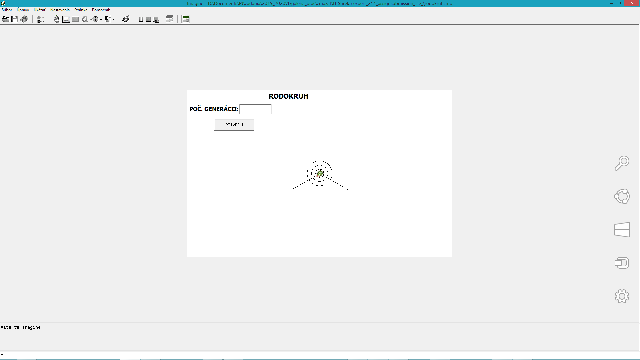Viewport: 640px width, 360px height.
Task: Click the green center of the dotted diagram
Action: [x=320, y=174]
